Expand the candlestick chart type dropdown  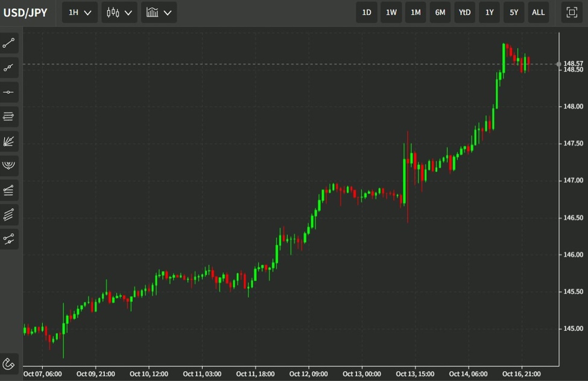pyautogui.click(x=119, y=12)
